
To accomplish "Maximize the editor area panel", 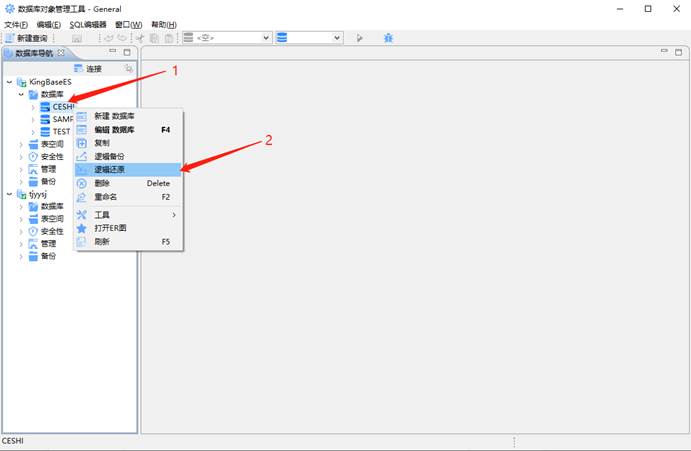I will click(678, 52).
